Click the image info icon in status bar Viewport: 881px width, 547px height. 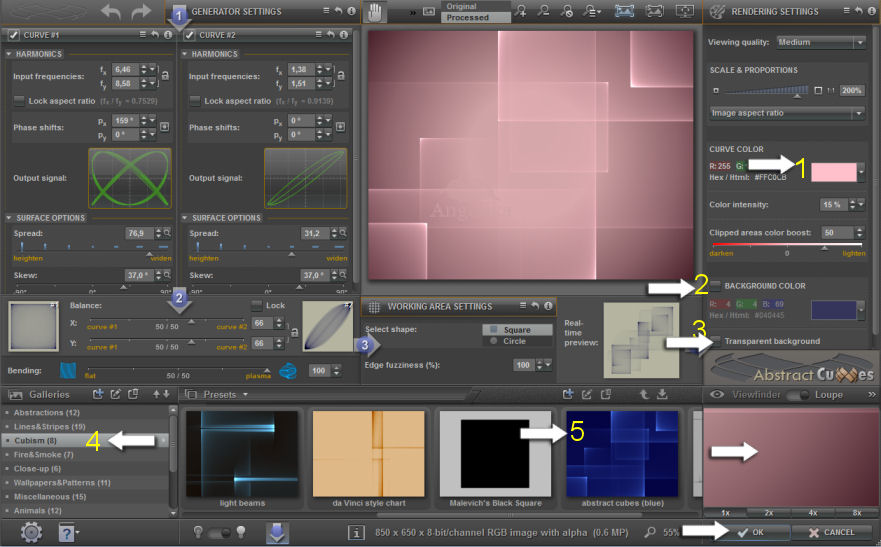[355, 532]
